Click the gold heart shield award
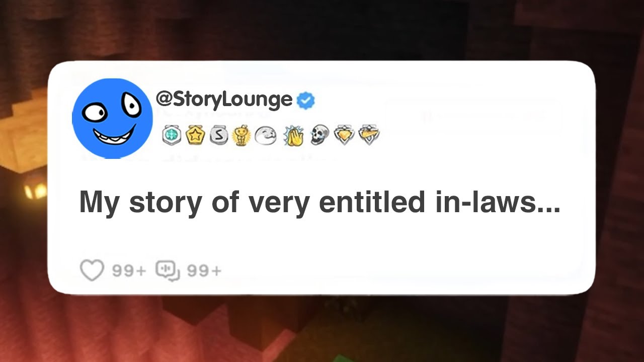Viewport: 644px width, 362px height. (345, 135)
